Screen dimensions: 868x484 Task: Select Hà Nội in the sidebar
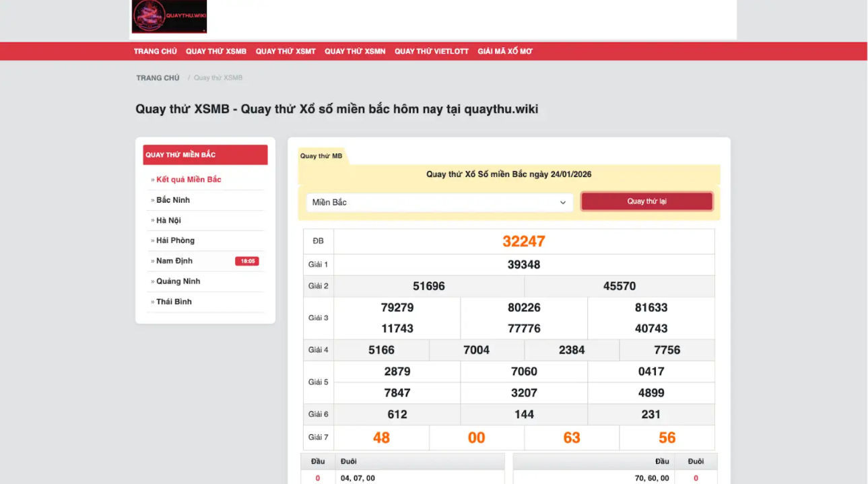(x=168, y=220)
